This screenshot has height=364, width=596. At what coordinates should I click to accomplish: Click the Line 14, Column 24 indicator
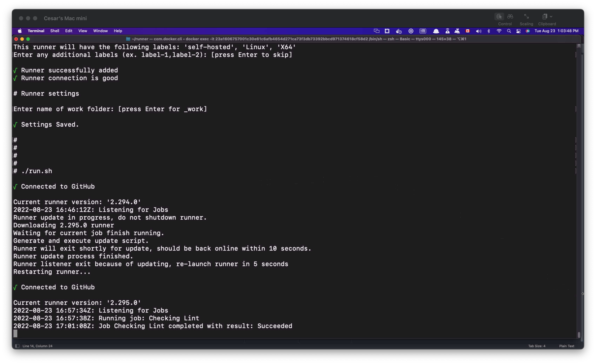pos(37,346)
